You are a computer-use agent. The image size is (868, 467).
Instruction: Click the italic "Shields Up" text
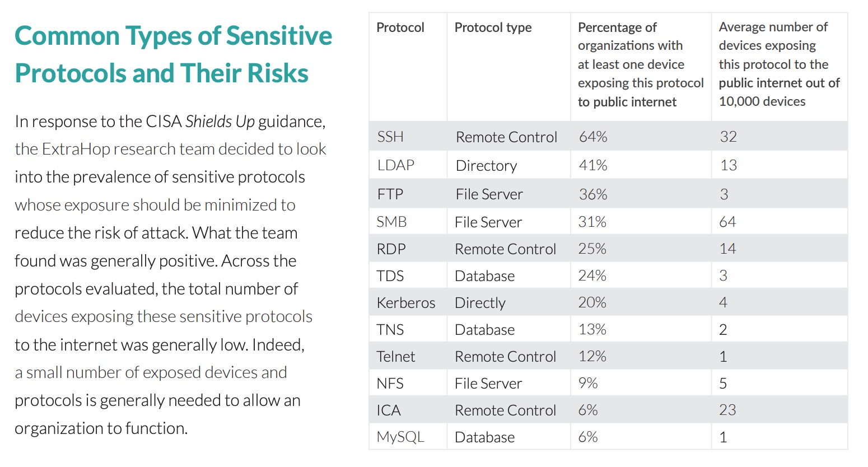[x=220, y=122]
